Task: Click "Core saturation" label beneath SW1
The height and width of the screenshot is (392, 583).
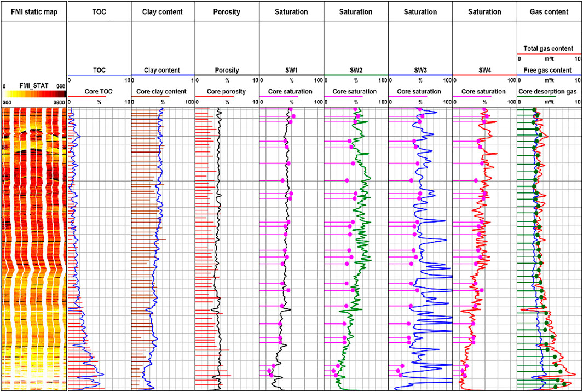Action: tap(290, 92)
